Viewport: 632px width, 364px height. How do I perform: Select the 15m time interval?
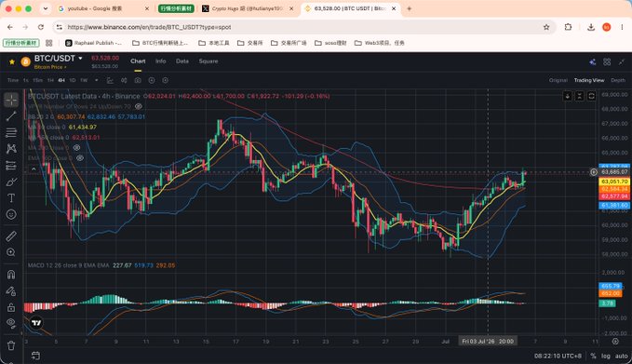(37, 80)
